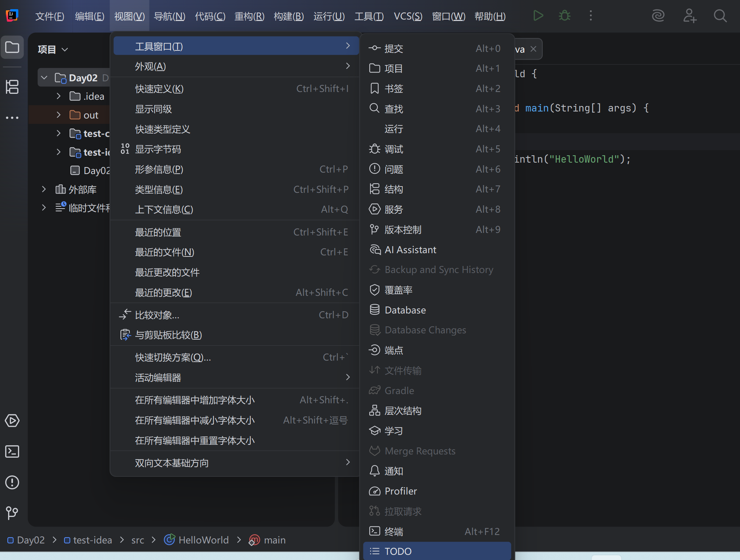
Task: Open the Terminal icon in left sidebar
Action: pos(12,451)
